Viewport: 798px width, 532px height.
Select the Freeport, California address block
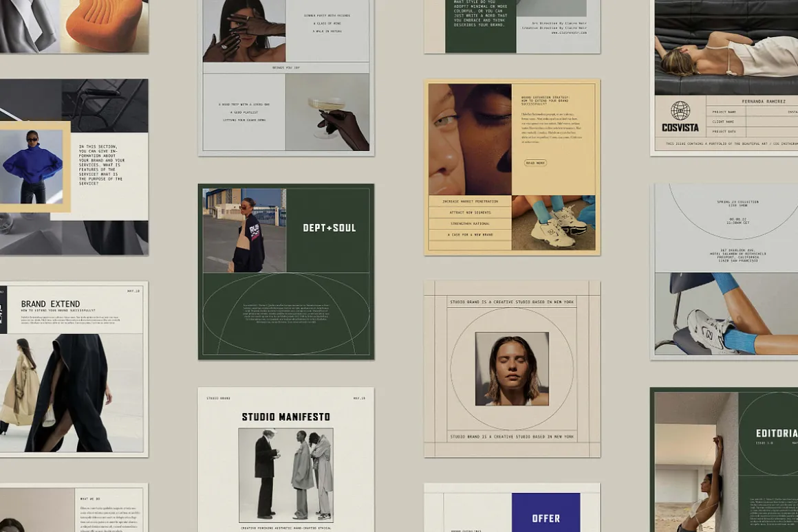coord(738,255)
